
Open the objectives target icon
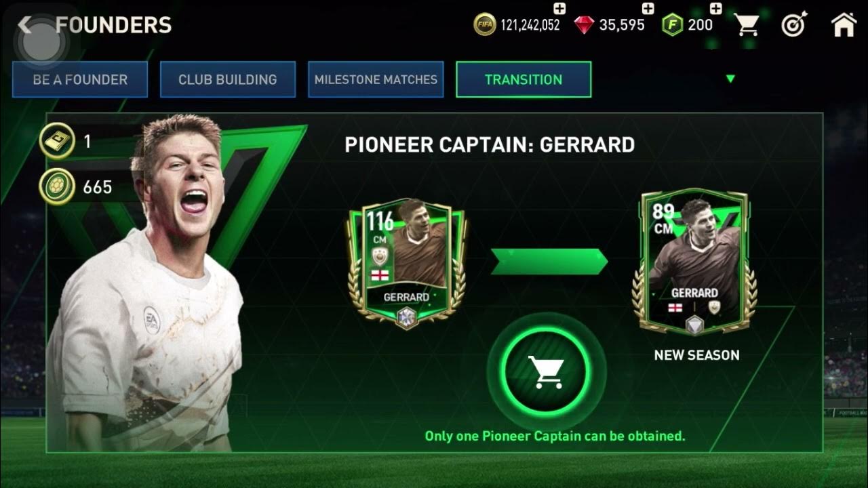pyautogui.click(x=793, y=26)
